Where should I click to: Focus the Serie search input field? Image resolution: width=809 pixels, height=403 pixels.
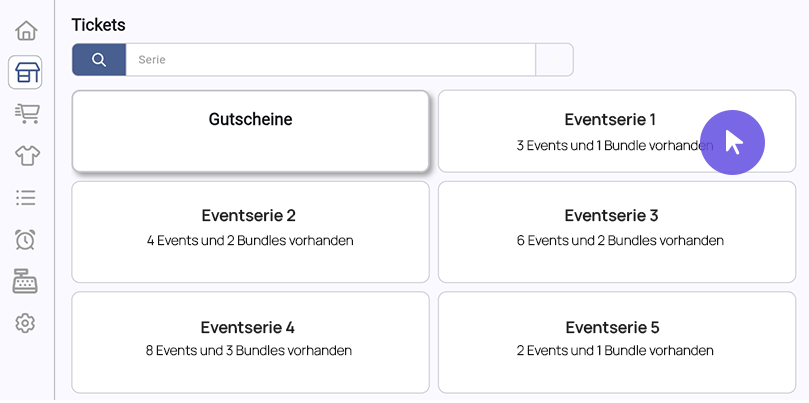(330, 60)
